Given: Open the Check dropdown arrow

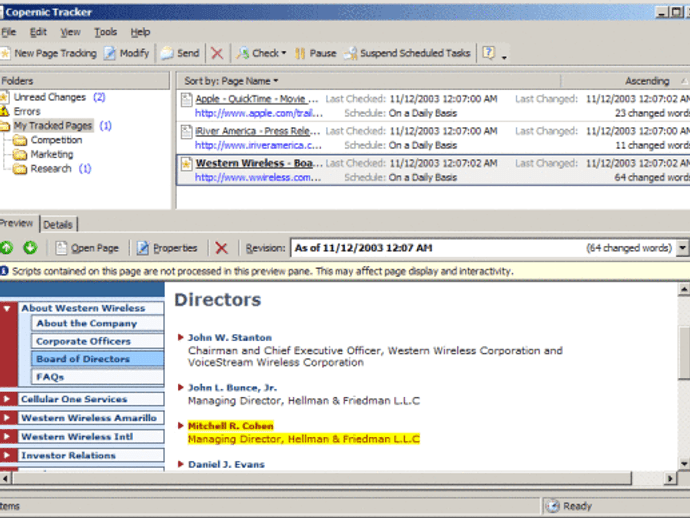Looking at the screenshot, I should (284, 53).
